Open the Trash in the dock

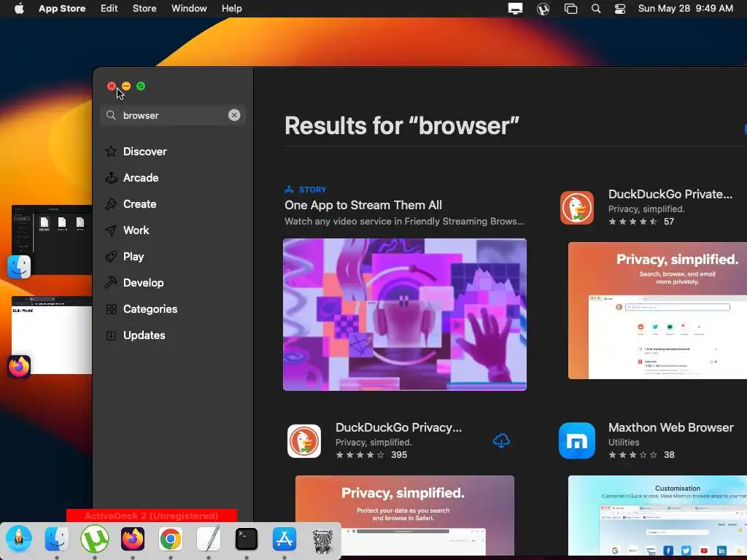(322, 540)
